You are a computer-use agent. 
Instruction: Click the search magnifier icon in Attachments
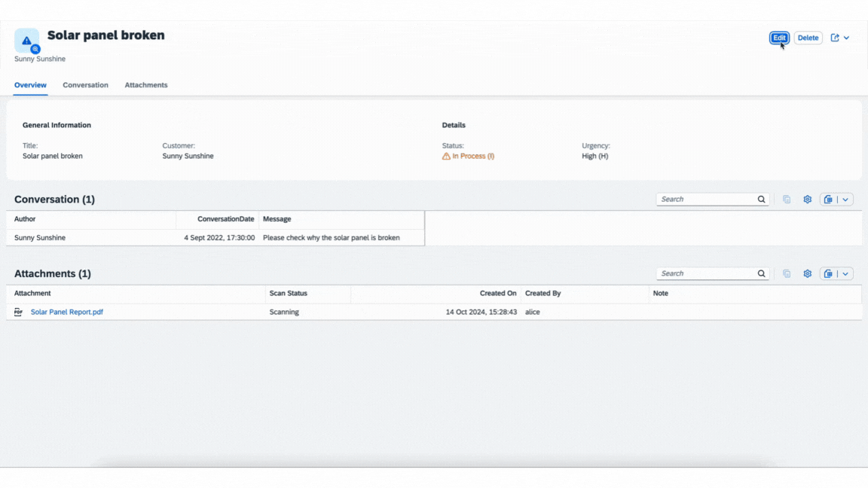click(x=762, y=273)
